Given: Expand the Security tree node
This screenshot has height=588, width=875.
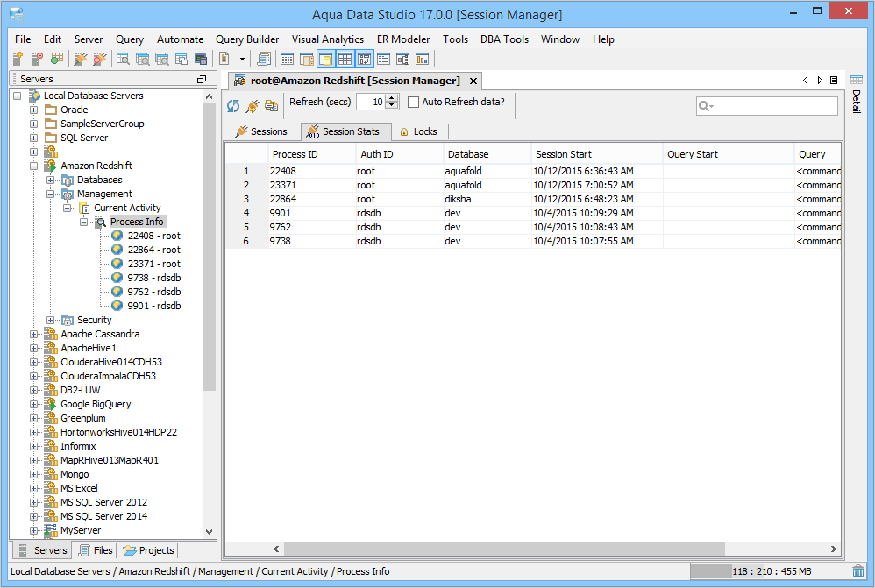Looking at the screenshot, I should click(50, 320).
